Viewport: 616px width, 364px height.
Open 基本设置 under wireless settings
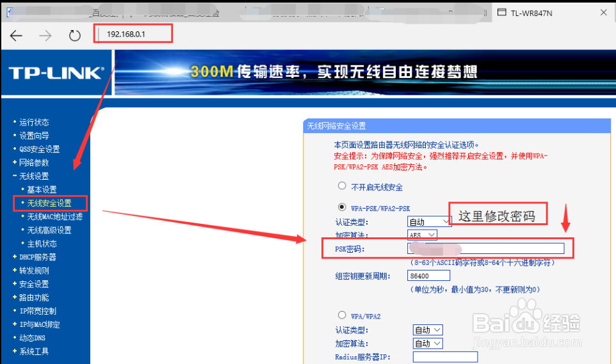coord(42,189)
